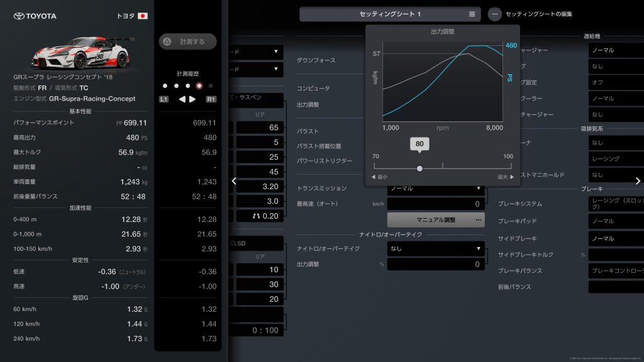Click the ダウンフォース label
The width and height of the screenshot is (644, 362).
tap(316, 60)
